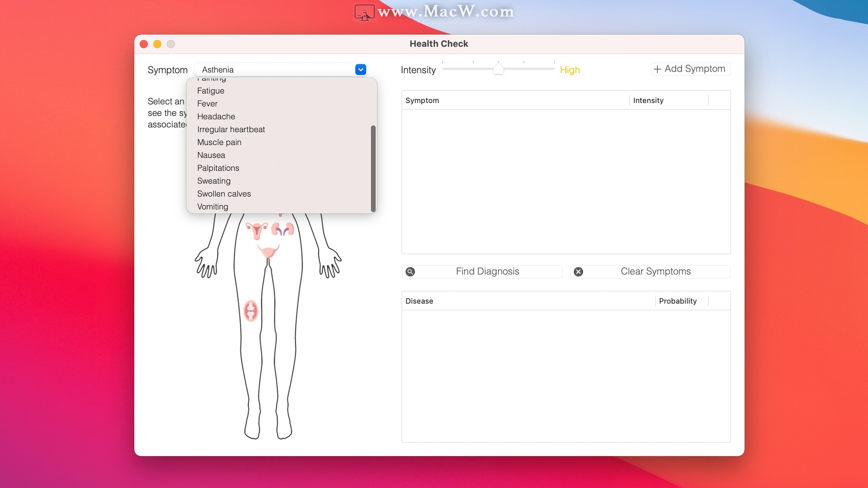Click the Clear Symptoms button
Image resolution: width=868 pixels, height=488 pixels.
click(x=656, y=272)
